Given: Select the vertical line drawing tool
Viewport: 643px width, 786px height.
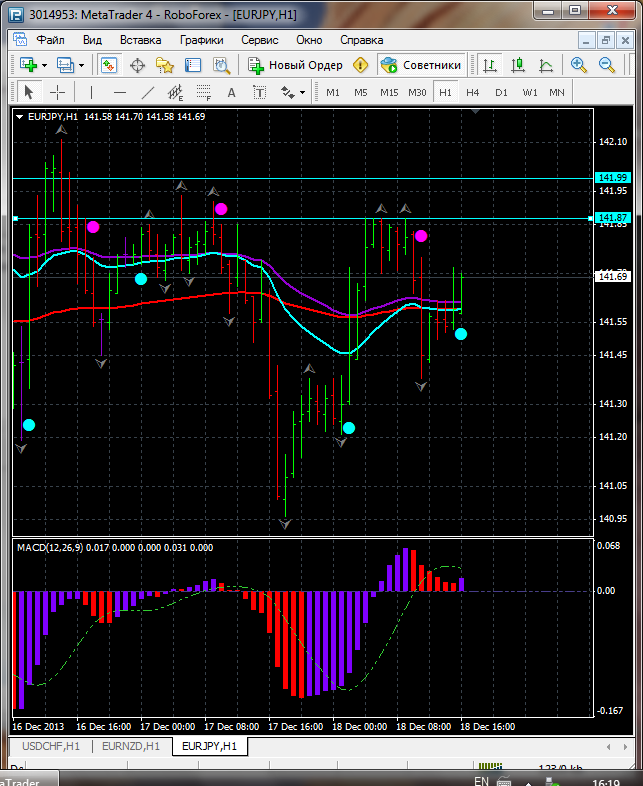Looking at the screenshot, I should (x=91, y=92).
